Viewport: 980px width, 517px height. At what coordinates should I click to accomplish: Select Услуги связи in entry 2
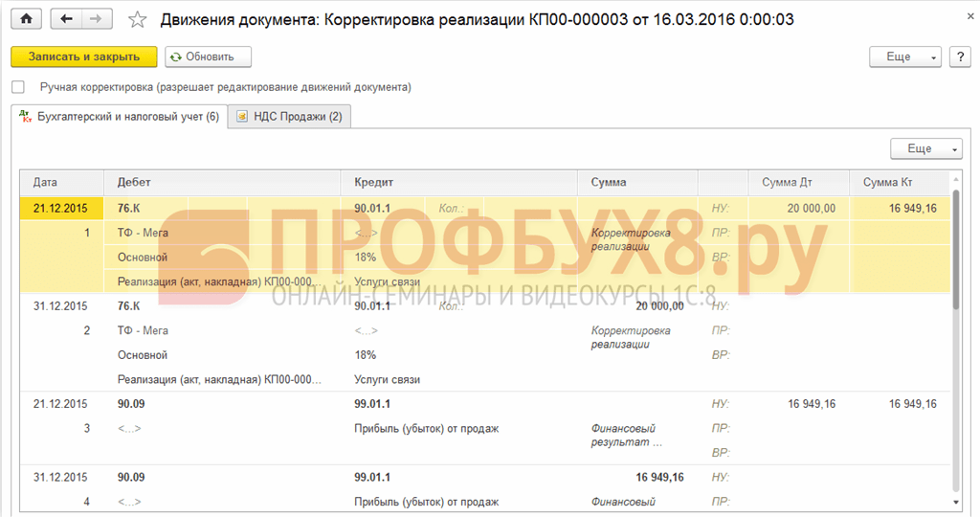click(387, 379)
